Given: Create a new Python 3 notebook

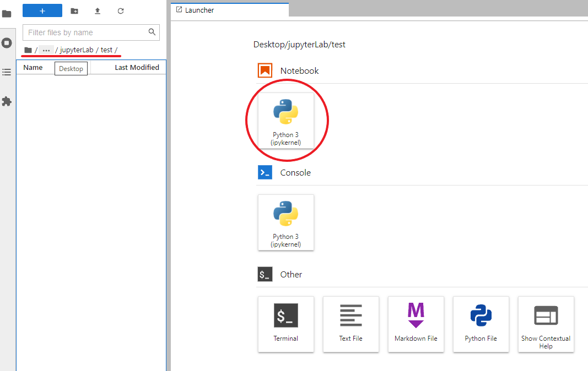Looking at the screenshot, I should pyautogui.click(x=286, y=120).
